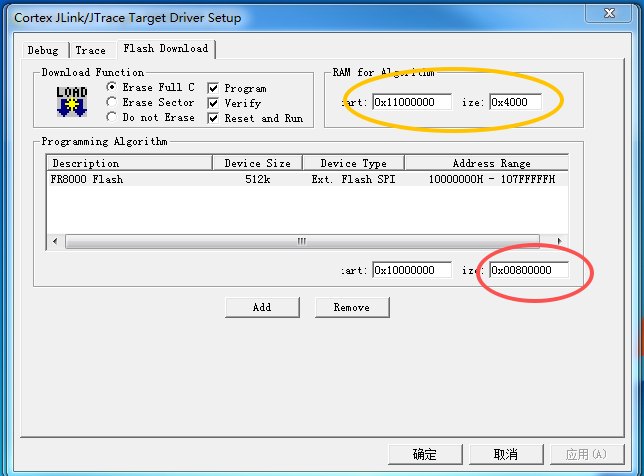644x476 pixels.
Task: Click the RAM for Algorithm size field
Action: (x=514, y=102)
